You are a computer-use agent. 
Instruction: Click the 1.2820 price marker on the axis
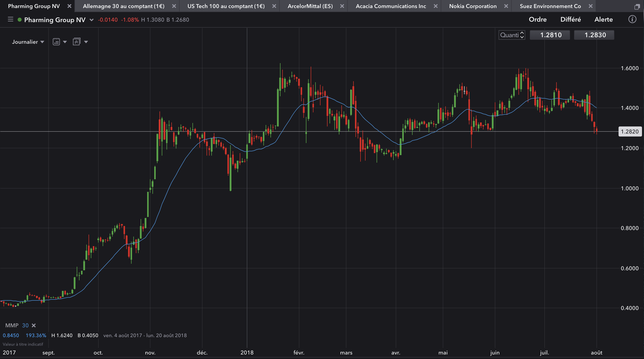click(630, 131)
